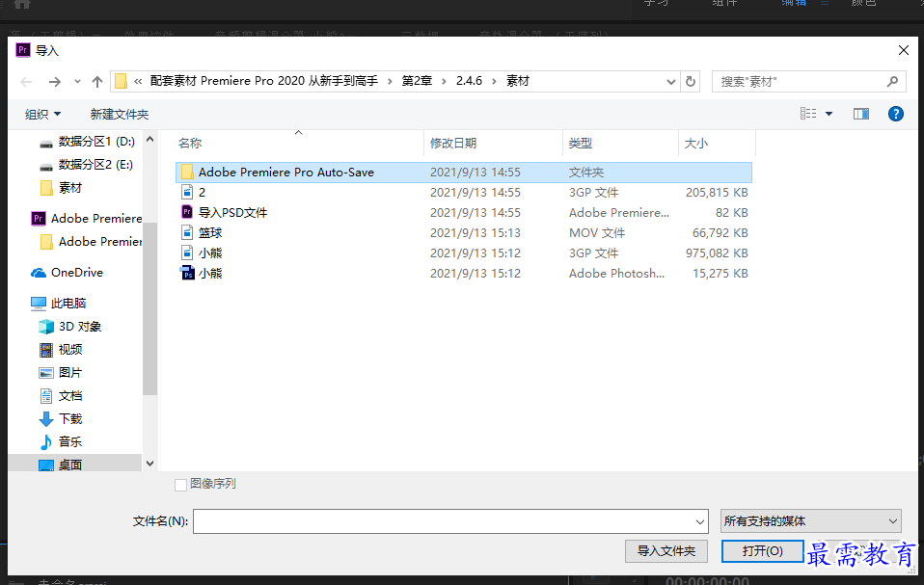Select the 3GP file named 2
The height and width of the screenshot is (585, 924).
coord(464,193)
